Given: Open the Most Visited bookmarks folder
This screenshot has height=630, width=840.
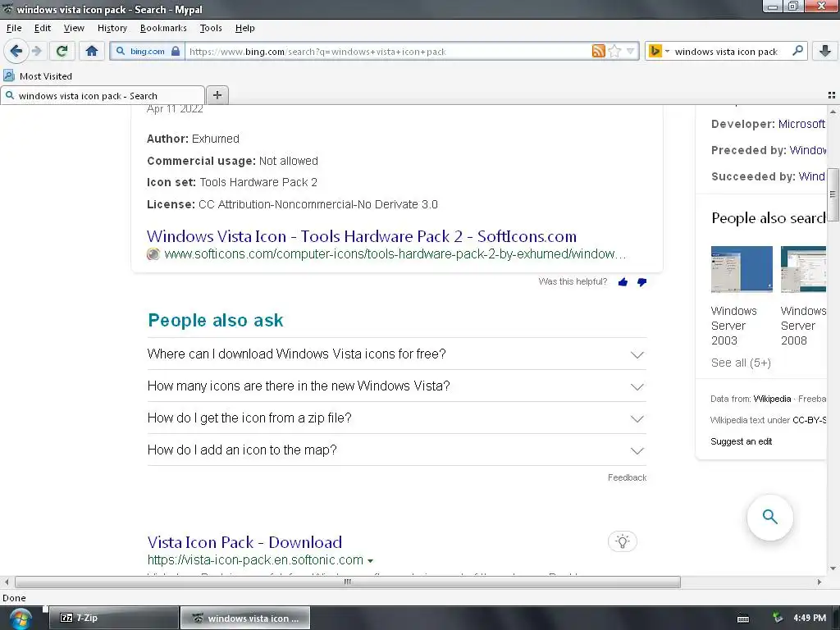Looking at the screenshot, I should pos(38,76).
